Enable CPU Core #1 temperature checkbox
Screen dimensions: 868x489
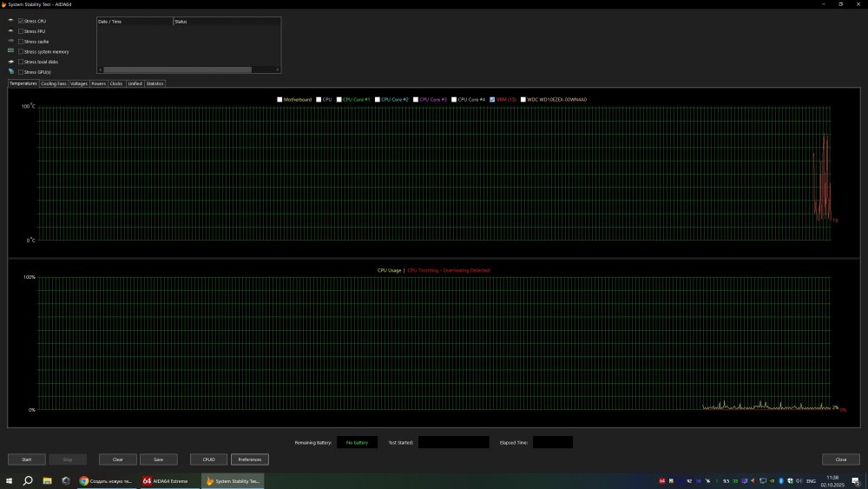[x=339, y=100]
